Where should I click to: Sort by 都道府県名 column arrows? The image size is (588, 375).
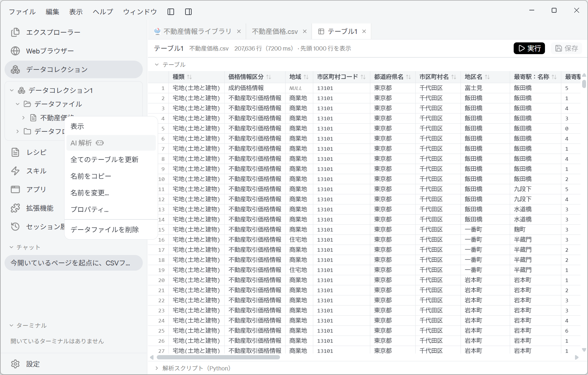(408, 77)
